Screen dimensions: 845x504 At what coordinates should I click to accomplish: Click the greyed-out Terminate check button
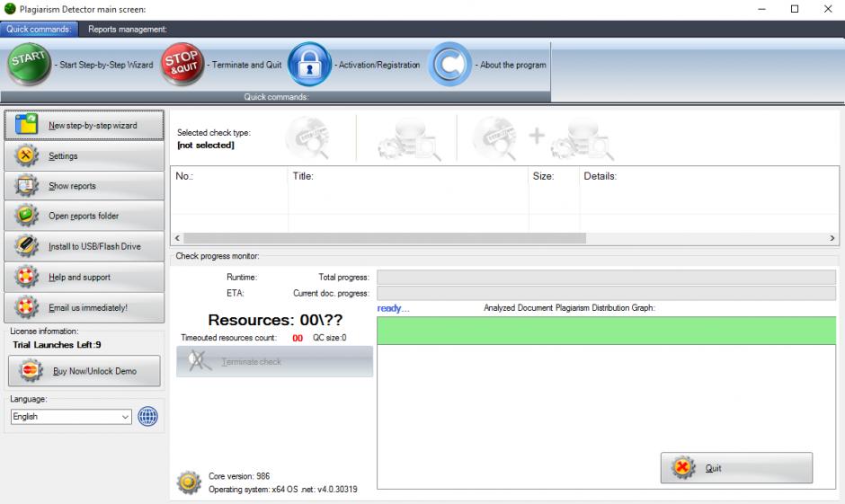(275, 361)
